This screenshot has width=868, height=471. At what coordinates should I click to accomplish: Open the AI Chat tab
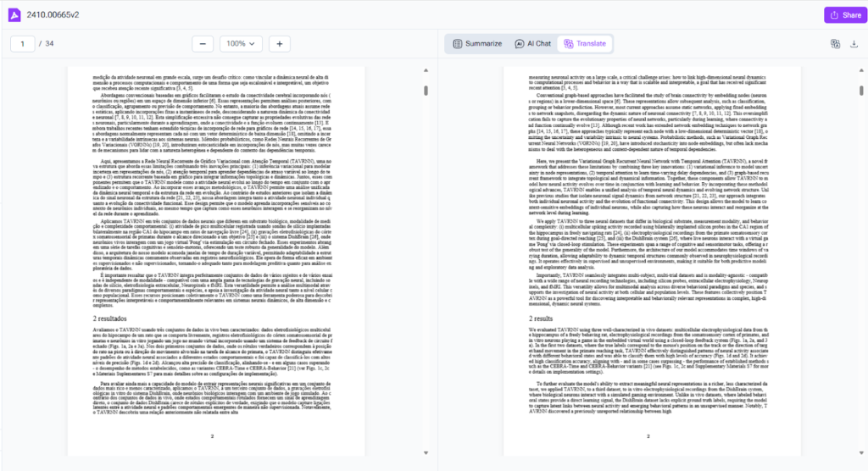533,43
